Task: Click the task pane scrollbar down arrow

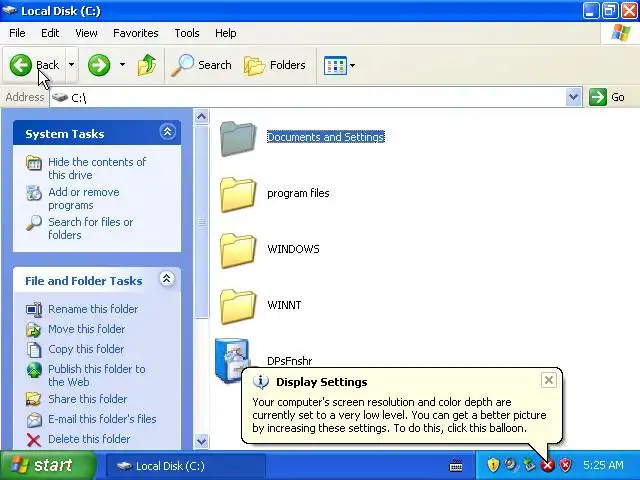Action: [x=201, y=441]
